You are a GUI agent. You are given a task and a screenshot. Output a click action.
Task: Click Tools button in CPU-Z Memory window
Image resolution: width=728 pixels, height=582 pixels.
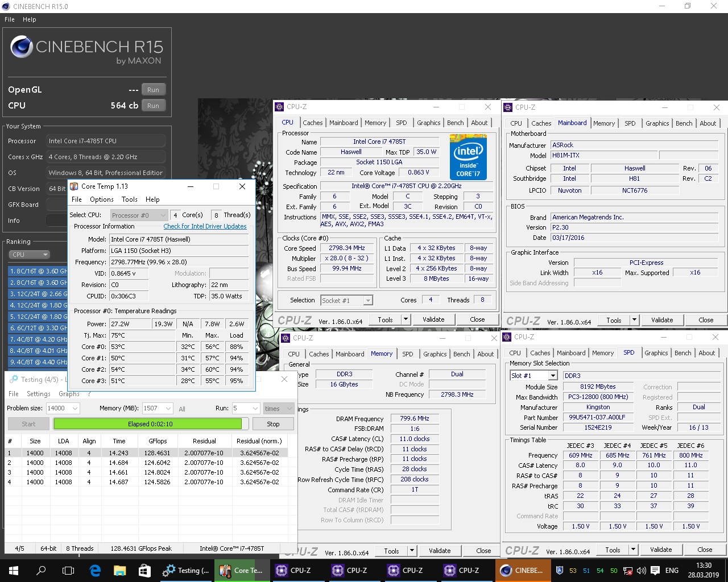(391, 551)
